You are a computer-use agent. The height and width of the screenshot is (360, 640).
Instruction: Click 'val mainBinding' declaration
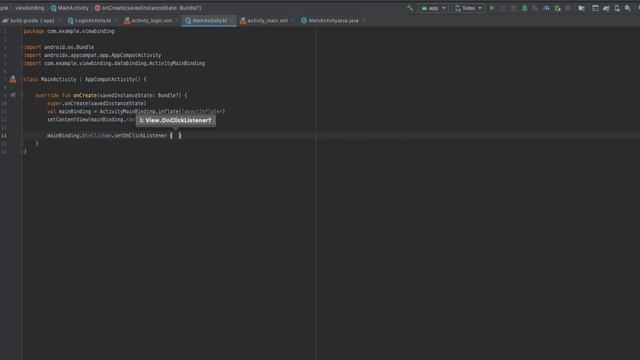(69, 111)
